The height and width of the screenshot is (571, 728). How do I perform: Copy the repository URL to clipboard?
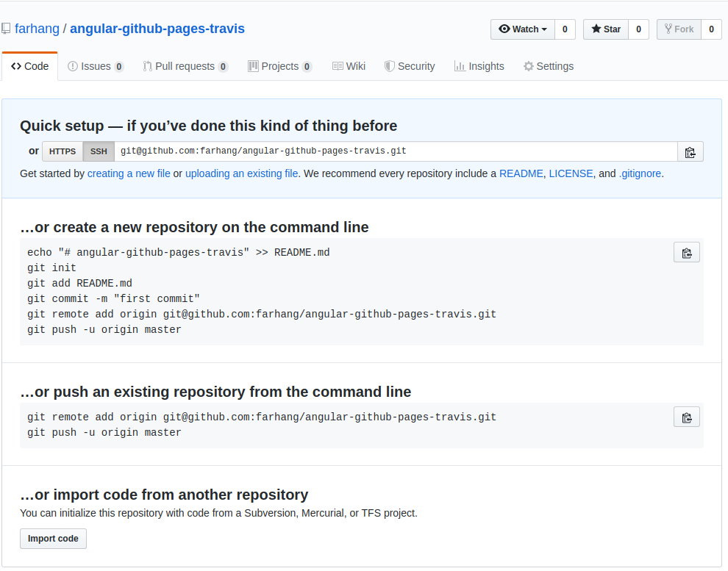click(690, 151)
